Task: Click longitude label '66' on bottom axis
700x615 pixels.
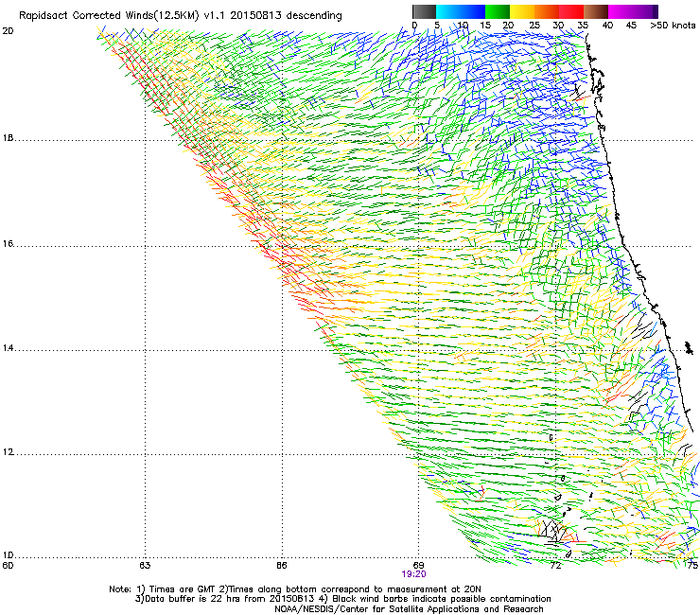Action: coord(282,566)
